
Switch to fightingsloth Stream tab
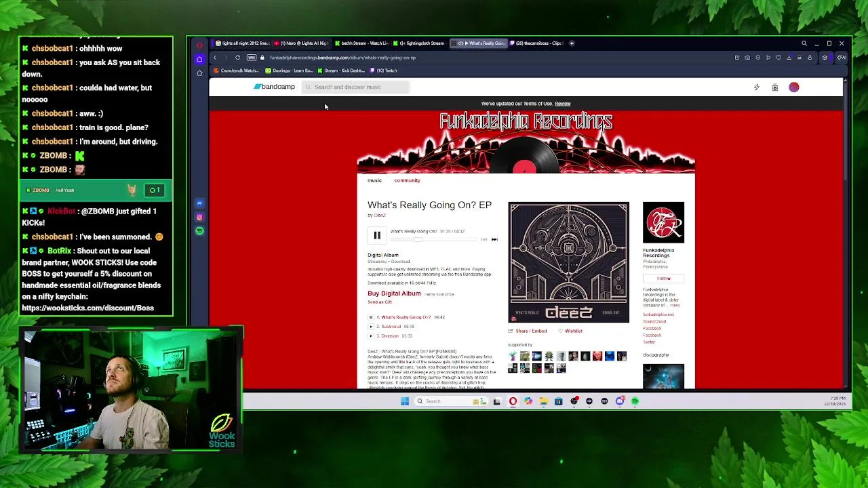coord(420,43)
